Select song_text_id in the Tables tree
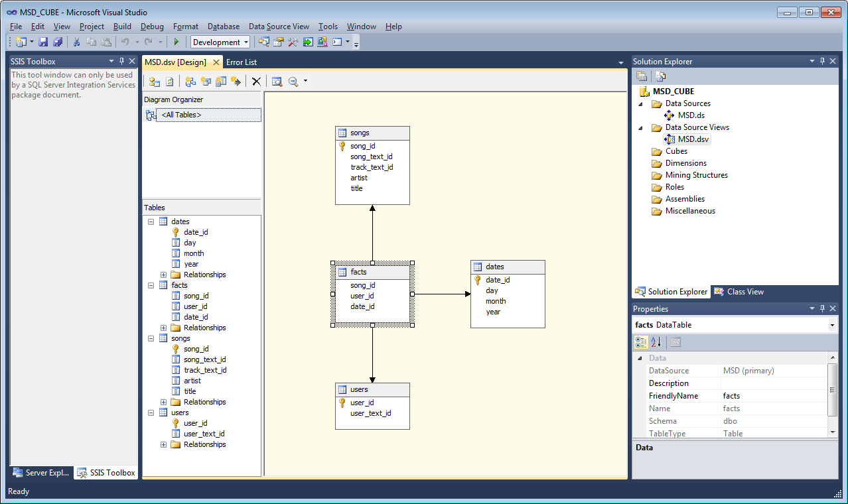This screenshot has height=504, width=848. [205, 359]
